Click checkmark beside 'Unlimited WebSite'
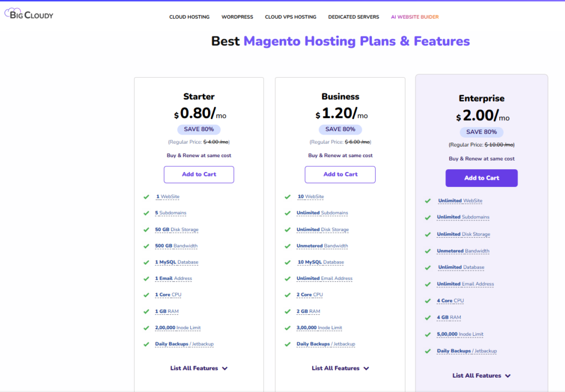The height and width of the screenshot is (392, 565). pos(428,201)
